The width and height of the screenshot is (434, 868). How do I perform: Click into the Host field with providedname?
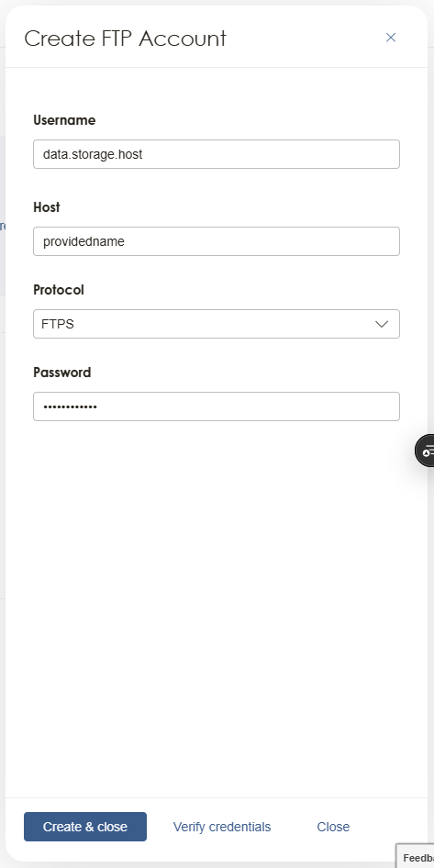(217, 241)
